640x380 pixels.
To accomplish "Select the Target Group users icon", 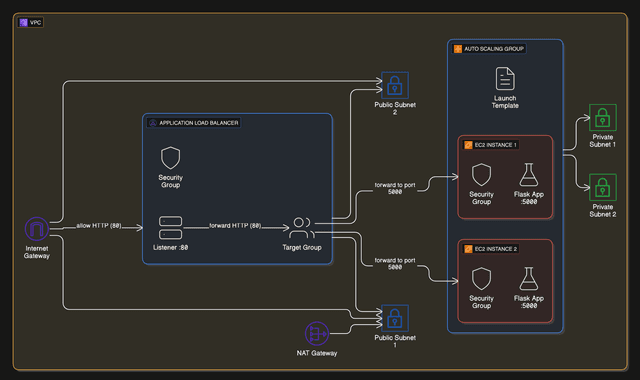I will [302, 228].
